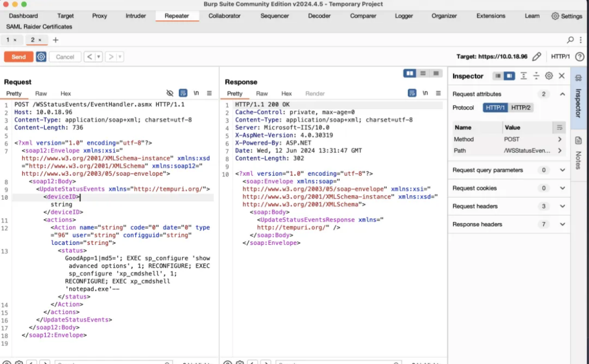This screenshot has height=364, width=589.
Task: Toggle response word wrap icon
Action: click(412, 93)
